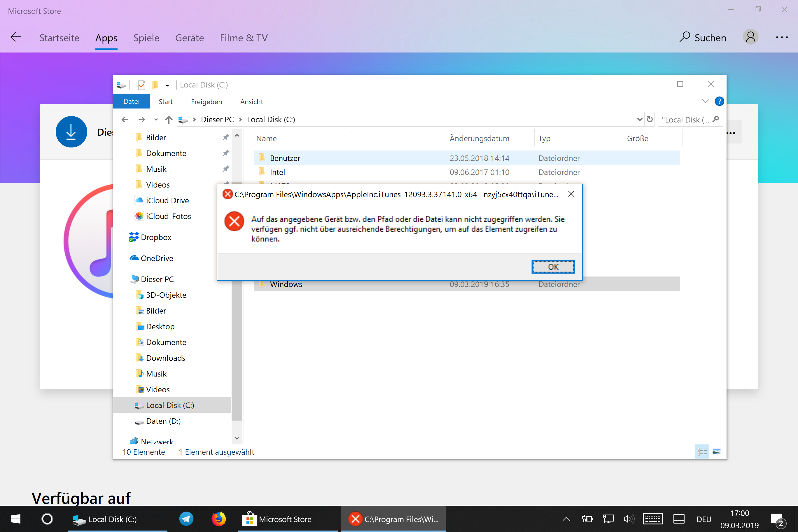This screenshot has width=798, height=532.
Task: Expand breadcrumb chevron after Dieser PC
Action: (x=240, y=119)
